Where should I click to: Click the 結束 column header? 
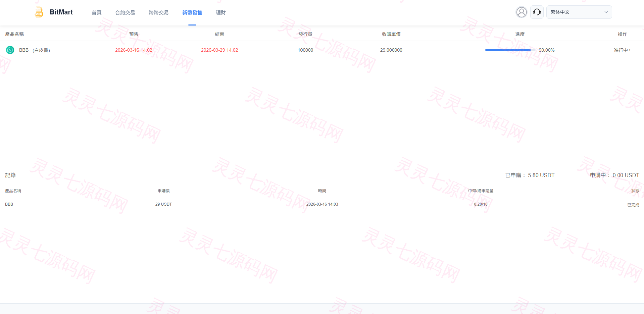pos(219,34)
